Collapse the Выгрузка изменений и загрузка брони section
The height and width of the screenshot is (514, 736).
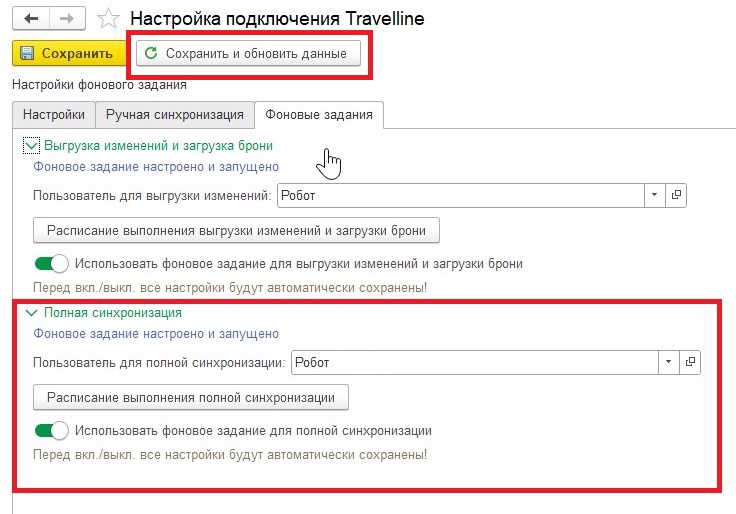click(x=31, y=146)
